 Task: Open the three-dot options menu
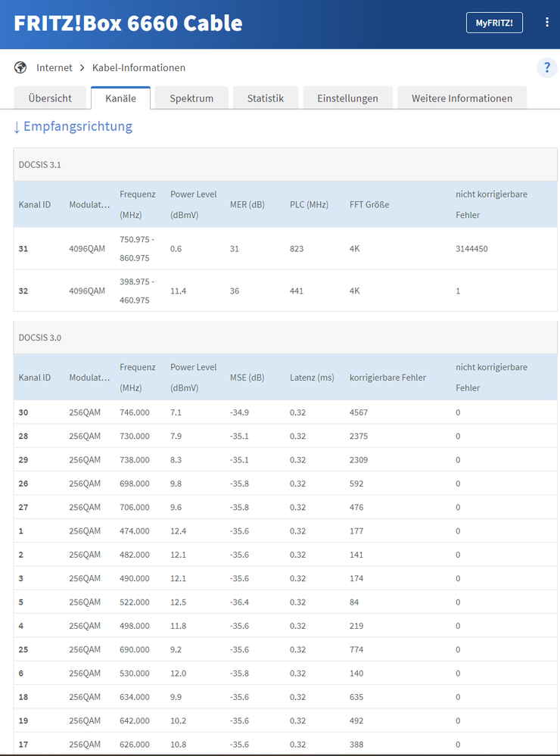[x=547, y=23]
